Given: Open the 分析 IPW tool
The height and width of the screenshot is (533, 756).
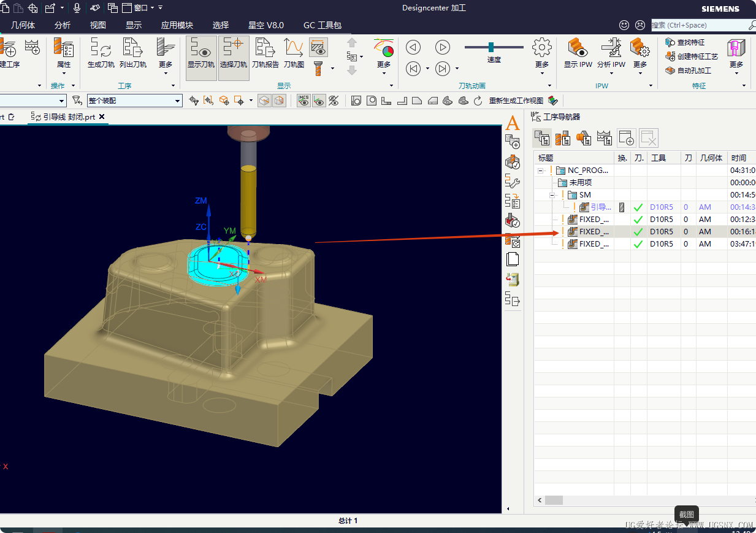Looking at the screenshot, I should (x=611, y=52).
